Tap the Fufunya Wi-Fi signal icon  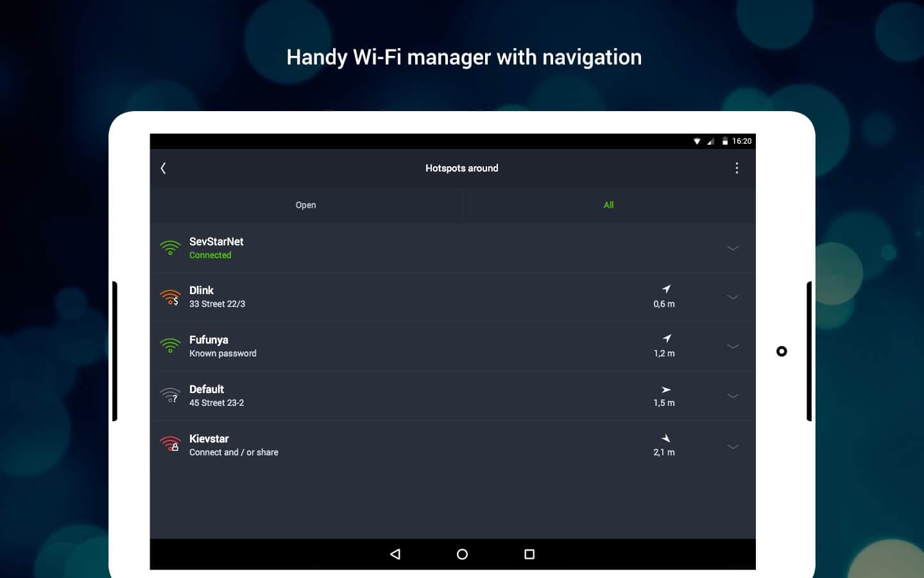coord(170,346)
